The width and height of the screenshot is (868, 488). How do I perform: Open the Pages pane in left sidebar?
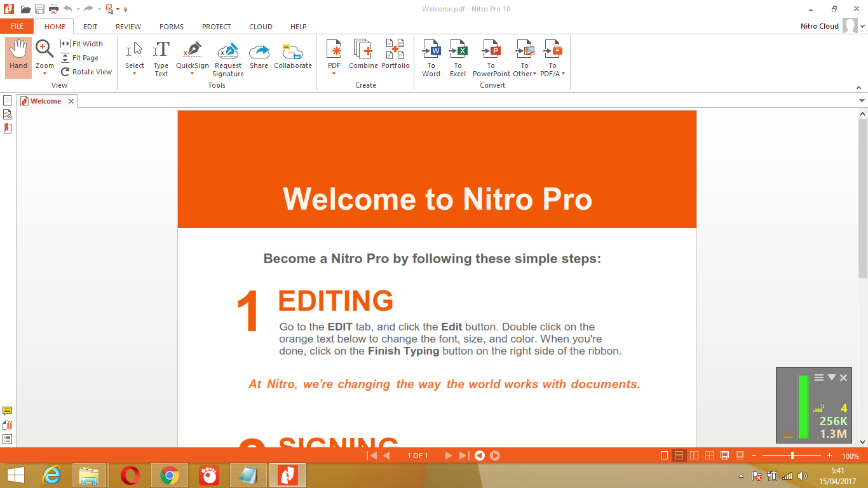pyautogui.click(x=8, y=100)
